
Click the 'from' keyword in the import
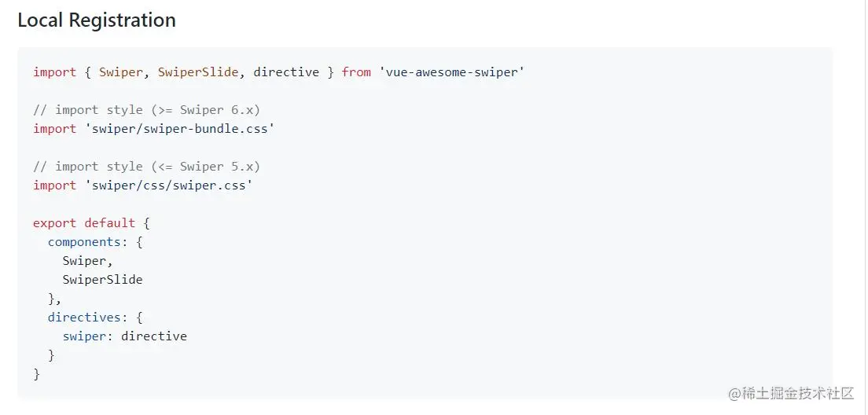[x=356, y=72]
